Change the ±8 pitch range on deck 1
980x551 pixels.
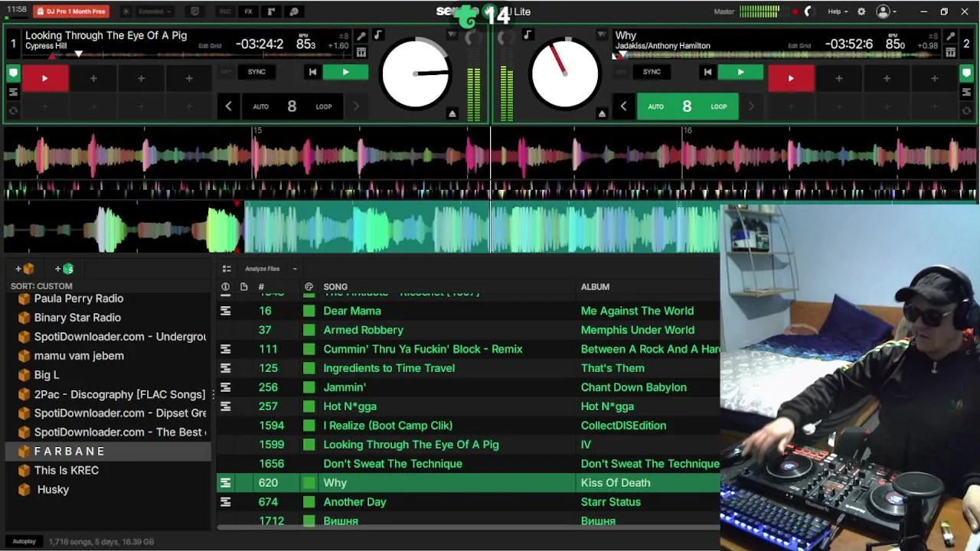pos(344,36)
